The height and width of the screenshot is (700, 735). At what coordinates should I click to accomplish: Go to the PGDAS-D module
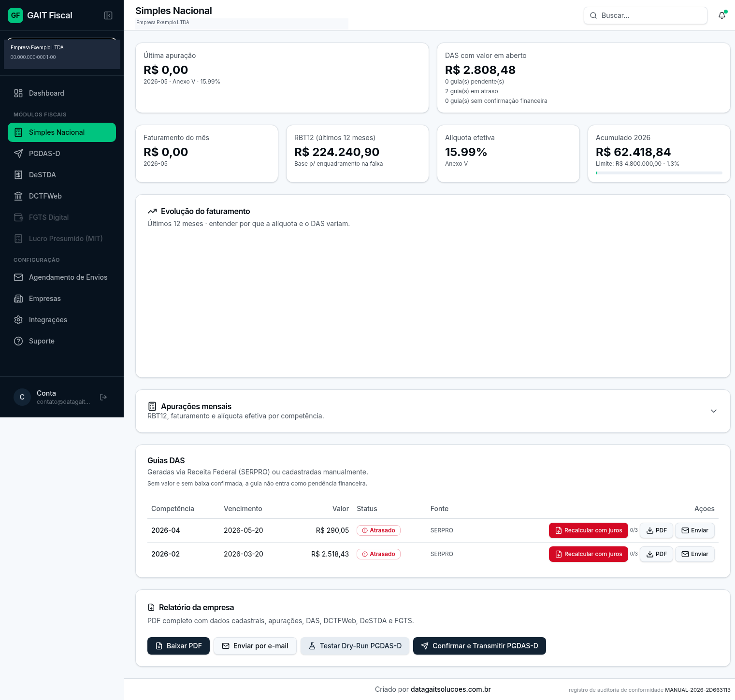pyautogui.click(x=62, y=154)
